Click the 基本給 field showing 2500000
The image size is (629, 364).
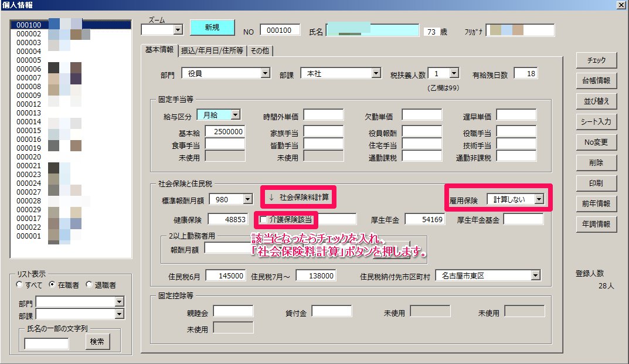click(x=225, y=132)
